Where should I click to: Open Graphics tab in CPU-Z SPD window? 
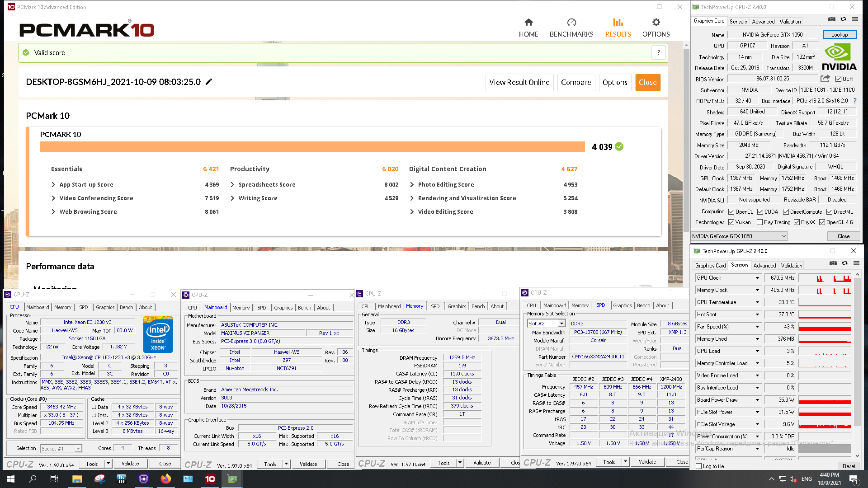622,305
